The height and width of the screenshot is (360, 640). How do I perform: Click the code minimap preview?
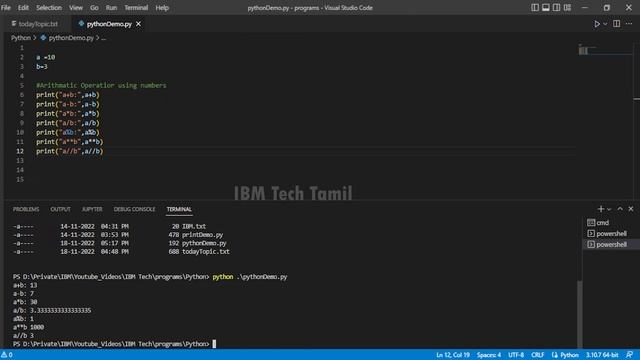[604, 51]
